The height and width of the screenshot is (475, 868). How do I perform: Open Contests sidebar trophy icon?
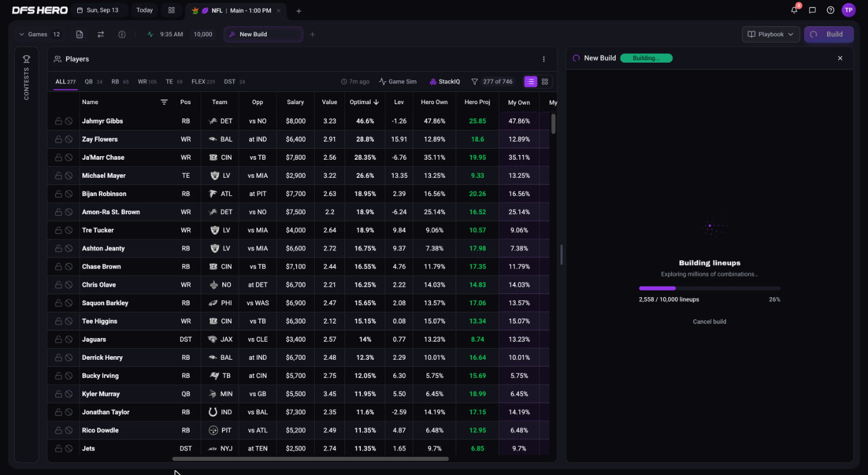(x=26, y=59)
